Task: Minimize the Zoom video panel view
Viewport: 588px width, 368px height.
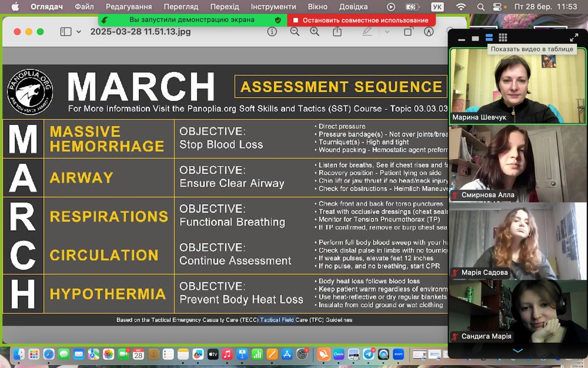Action: [x=462, y=39]
